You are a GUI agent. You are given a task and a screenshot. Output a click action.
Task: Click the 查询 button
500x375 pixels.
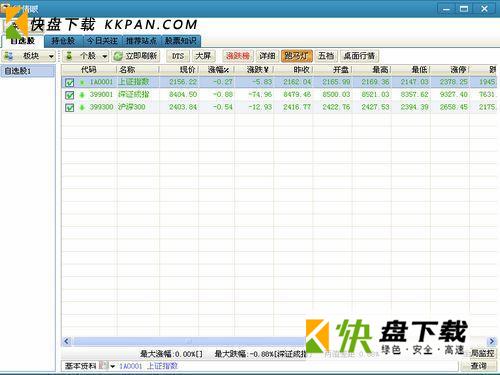pyautogui.click(x=479, y=366)
